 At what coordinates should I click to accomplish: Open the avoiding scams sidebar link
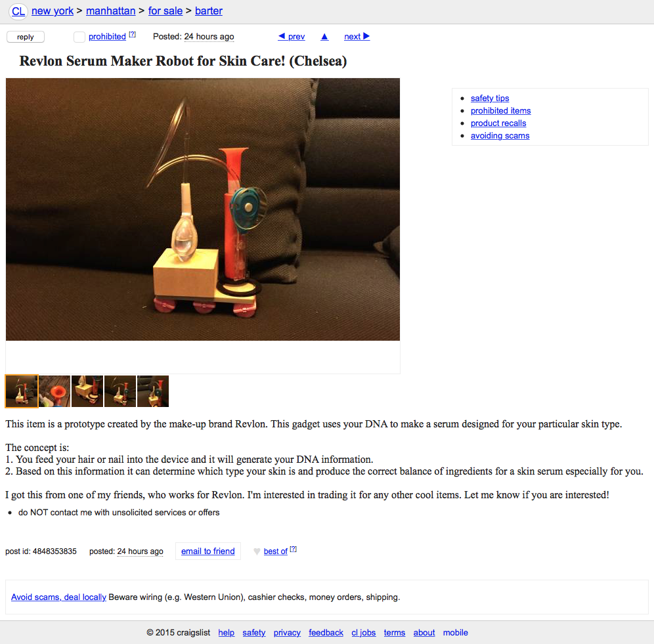click(x=500, y=135)
